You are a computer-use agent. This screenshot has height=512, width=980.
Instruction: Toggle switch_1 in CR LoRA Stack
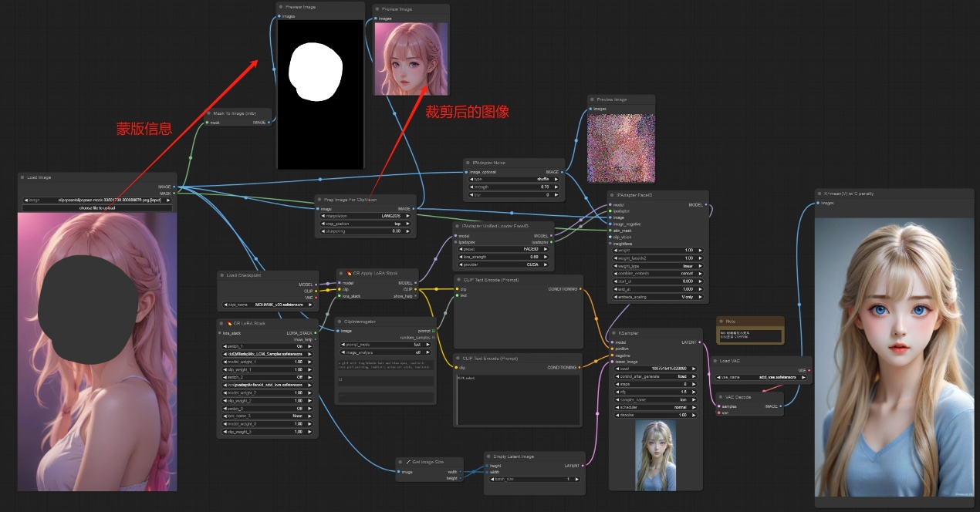[x=267, y=346]
